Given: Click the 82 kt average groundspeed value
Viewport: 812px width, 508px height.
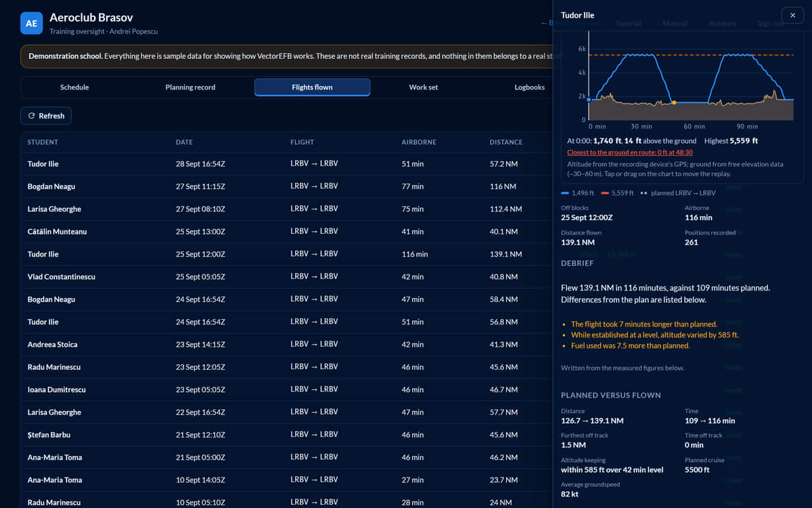Looking at the screenshot, I should pyautogui.click(x=568, y=494).
